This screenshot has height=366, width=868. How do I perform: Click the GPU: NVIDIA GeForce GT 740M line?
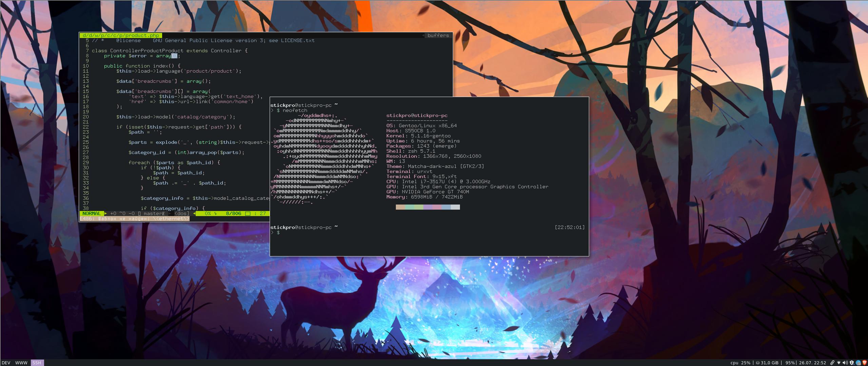pos(428,192)
